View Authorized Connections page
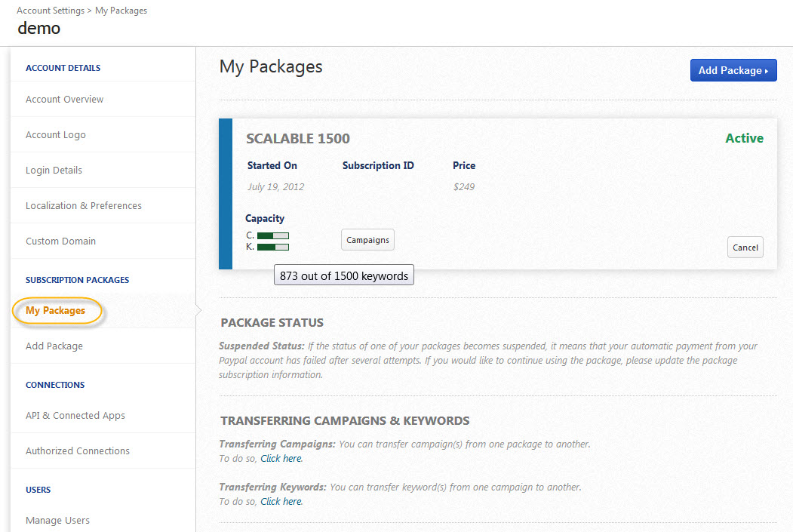Viewport: 793px width, 532px height. click(x=78, y=451)
